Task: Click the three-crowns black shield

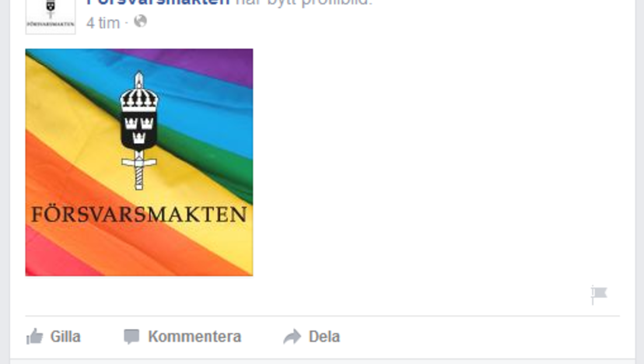Action: [139, 131]
